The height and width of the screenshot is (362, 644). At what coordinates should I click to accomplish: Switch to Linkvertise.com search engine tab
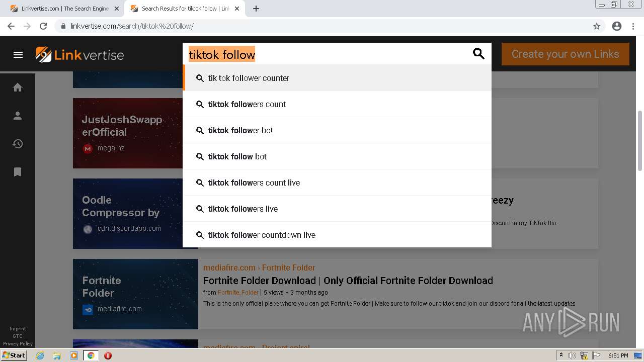pos(64,9)
